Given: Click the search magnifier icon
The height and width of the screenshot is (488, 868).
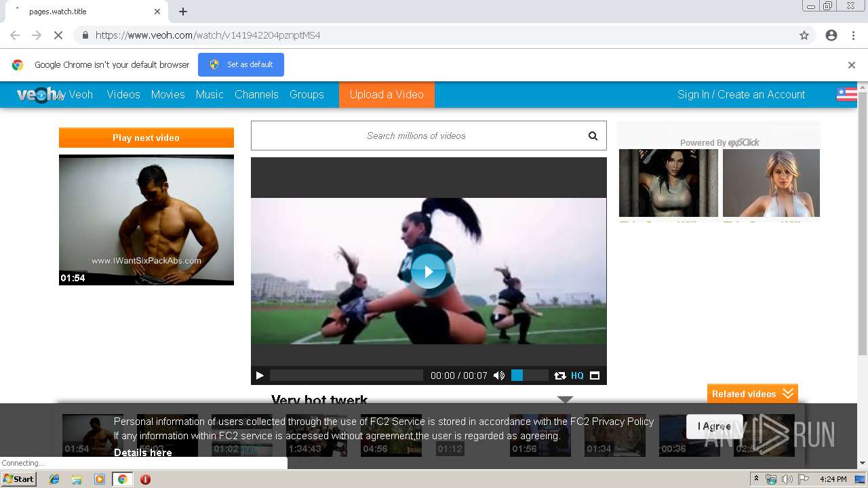Looking at the screenshot, I should 593,136.
